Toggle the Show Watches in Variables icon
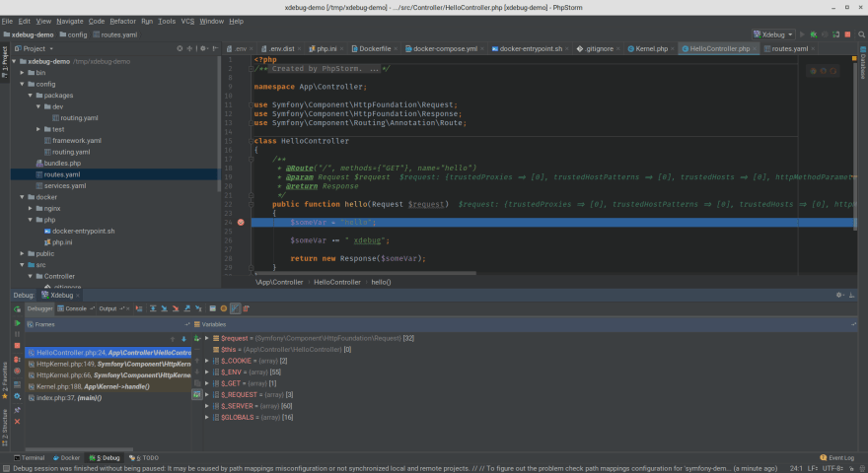868x473 pixels. [197, 394]
